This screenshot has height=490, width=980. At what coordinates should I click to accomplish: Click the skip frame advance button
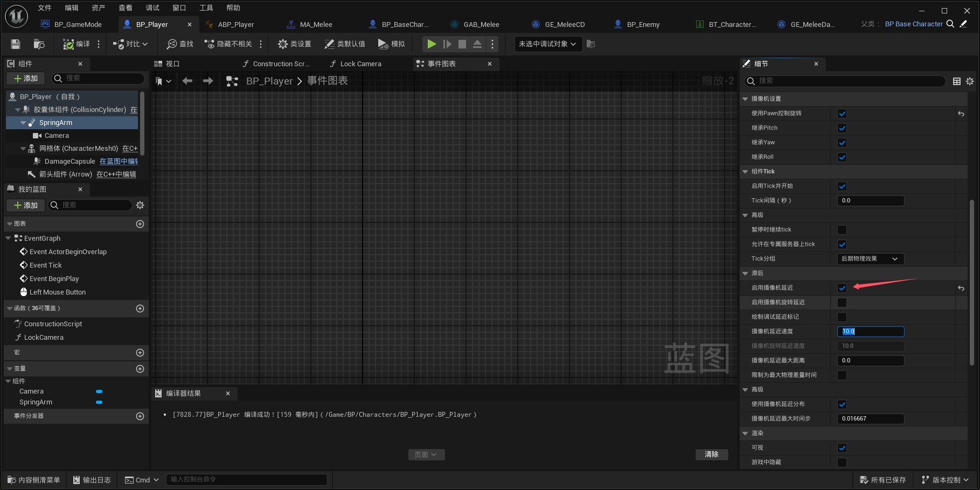pos(447,44)
